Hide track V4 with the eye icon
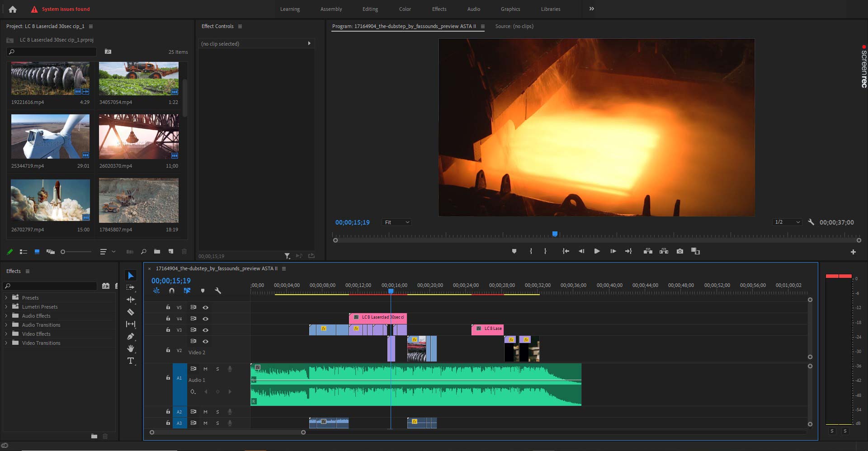868x451 pixels. (x=205, y=319)
